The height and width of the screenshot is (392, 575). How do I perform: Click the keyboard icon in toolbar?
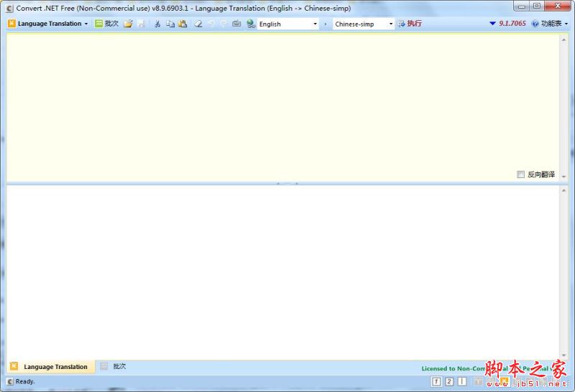click(x=236, y=24)
